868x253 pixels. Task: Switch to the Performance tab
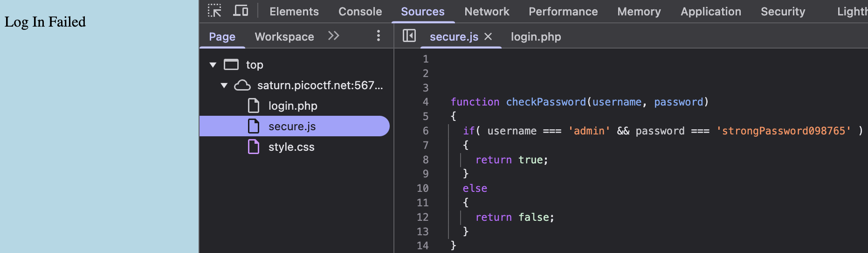tap(563, 12)
